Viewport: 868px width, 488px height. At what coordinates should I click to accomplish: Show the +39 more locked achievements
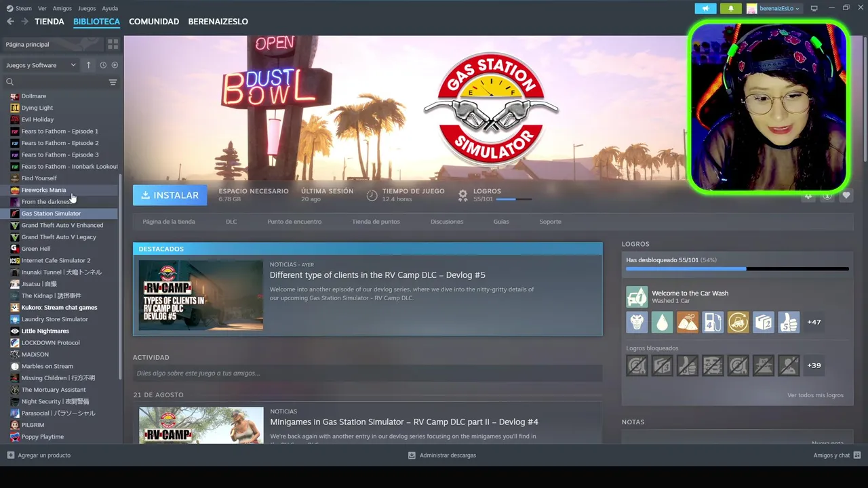click(x=814, y=365)
